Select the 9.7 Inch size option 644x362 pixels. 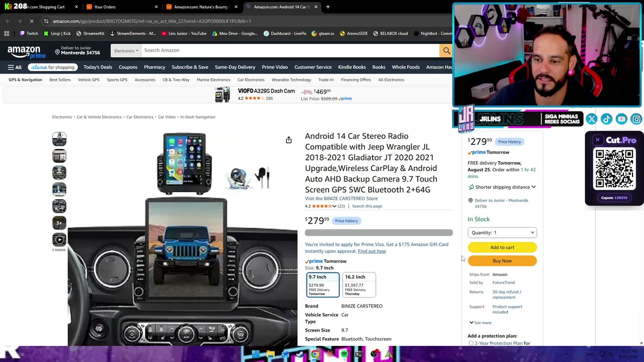323,285
